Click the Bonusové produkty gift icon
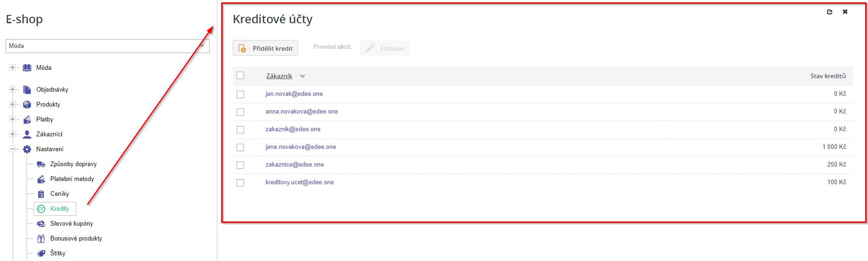 tap(41, 239)
